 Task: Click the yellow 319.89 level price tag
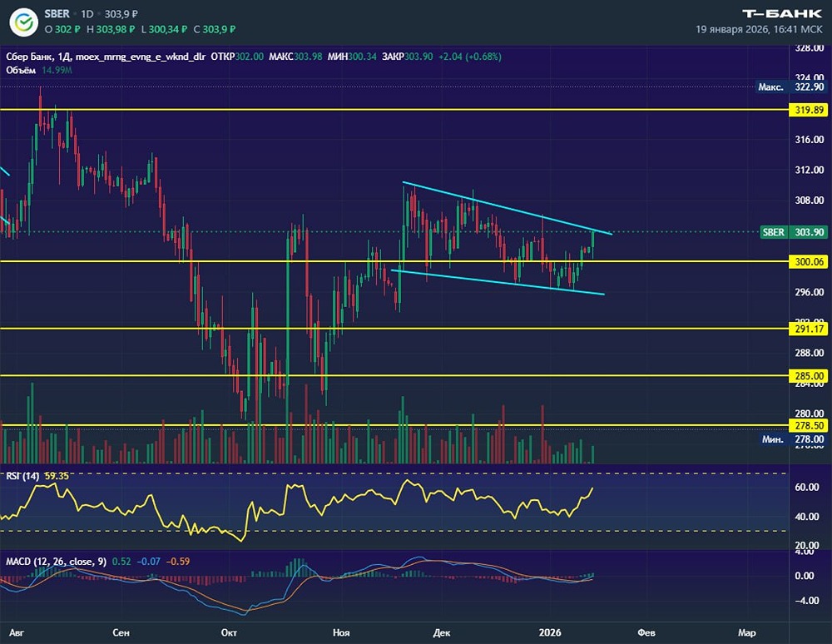coord(809,111)
